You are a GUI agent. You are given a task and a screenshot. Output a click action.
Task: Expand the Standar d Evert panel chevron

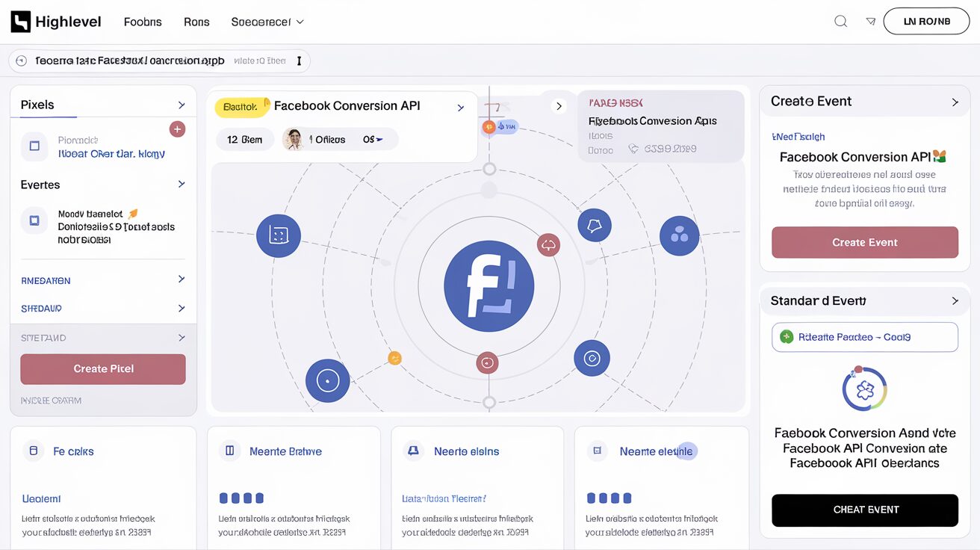click(955, 300)
